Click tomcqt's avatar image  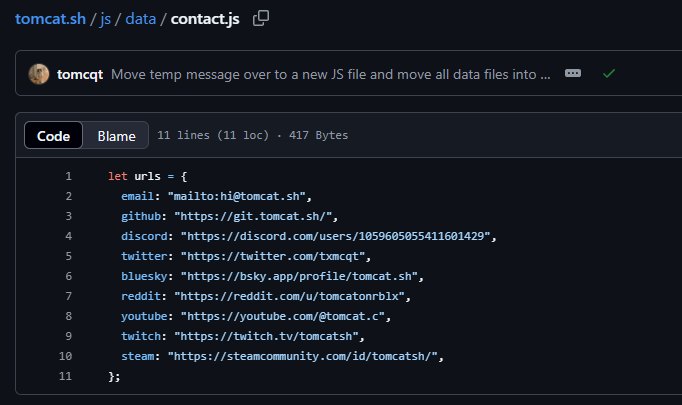(39, 74)
